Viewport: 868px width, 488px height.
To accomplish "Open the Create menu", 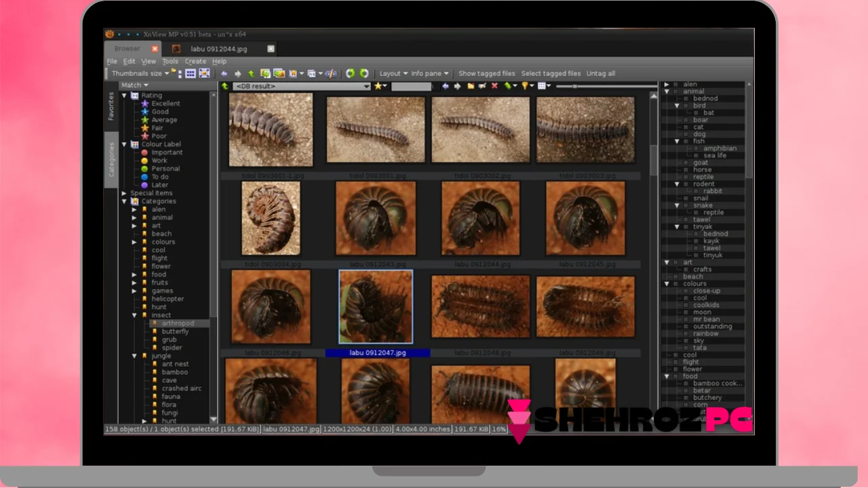I will tap(195, 61).
